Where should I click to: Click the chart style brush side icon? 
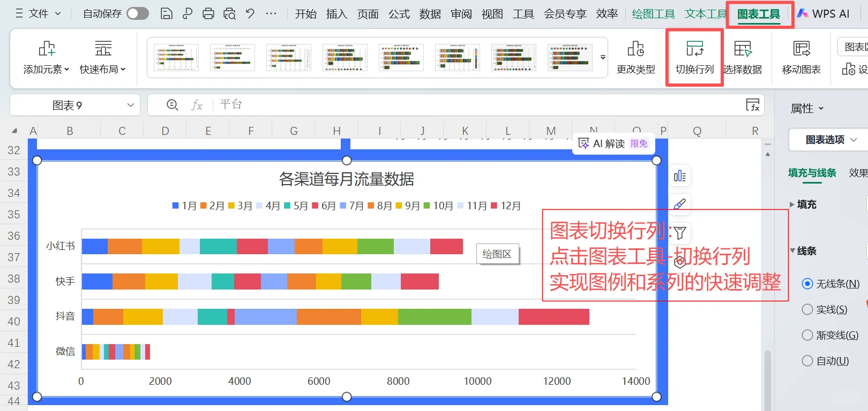coord(680,204)
